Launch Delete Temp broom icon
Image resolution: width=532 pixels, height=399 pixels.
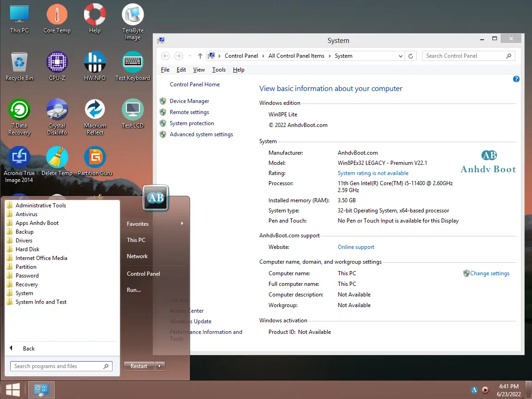click(57, 161)
